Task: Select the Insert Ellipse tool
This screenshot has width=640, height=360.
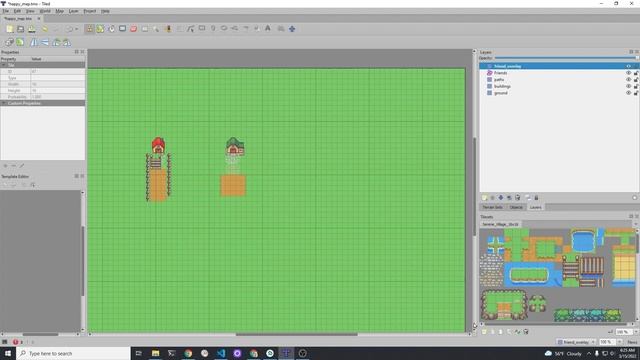Action: (x=224, y=29)
